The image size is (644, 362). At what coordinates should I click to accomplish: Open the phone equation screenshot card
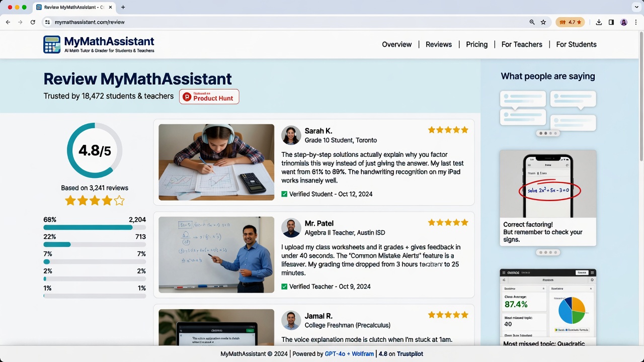tap(548, 198)
